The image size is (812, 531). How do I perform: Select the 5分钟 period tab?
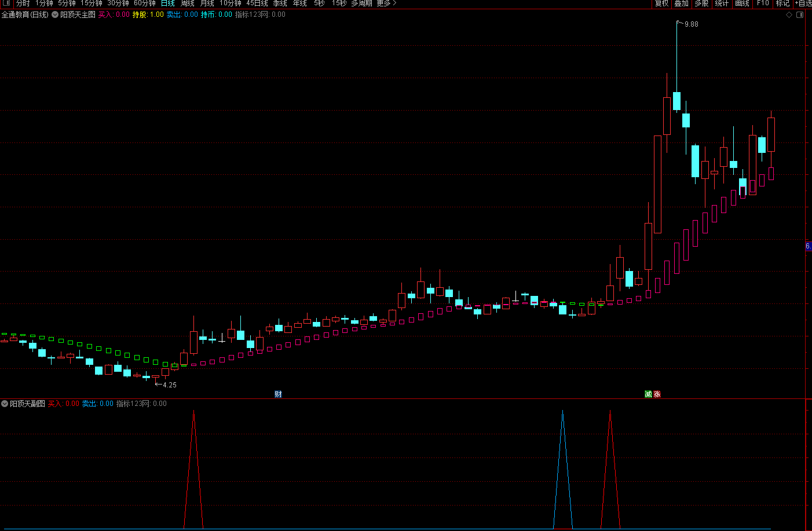(x=67, y=3)
